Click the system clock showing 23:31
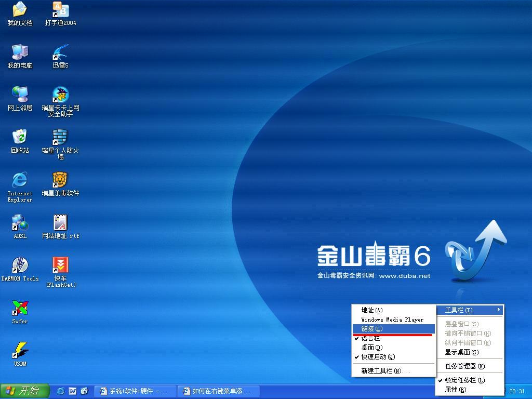 [517, 391]
